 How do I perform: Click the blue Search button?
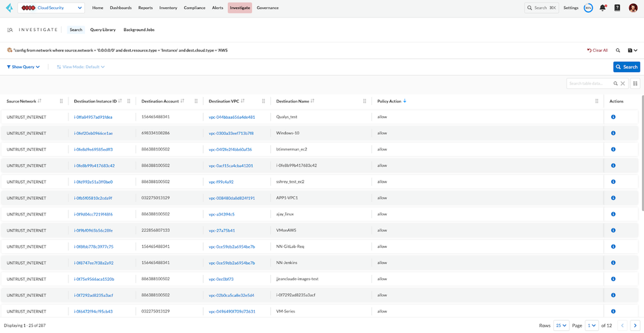coord(626,66)
